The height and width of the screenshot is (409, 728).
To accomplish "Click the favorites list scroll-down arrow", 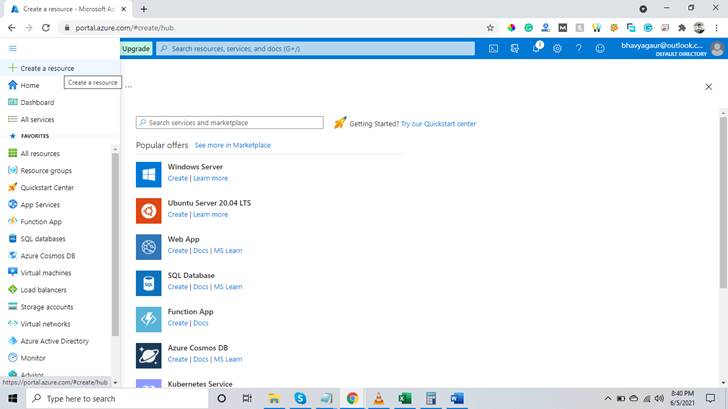I will tap(115, 383).
